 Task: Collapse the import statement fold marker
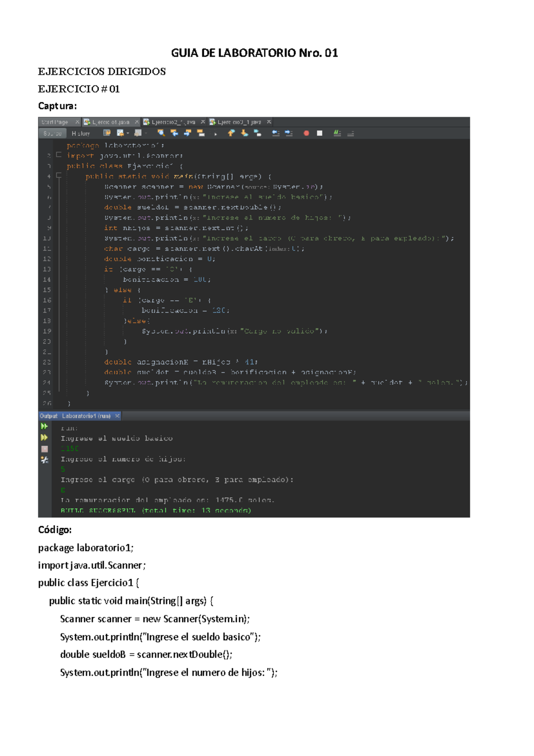pos(59,155)
